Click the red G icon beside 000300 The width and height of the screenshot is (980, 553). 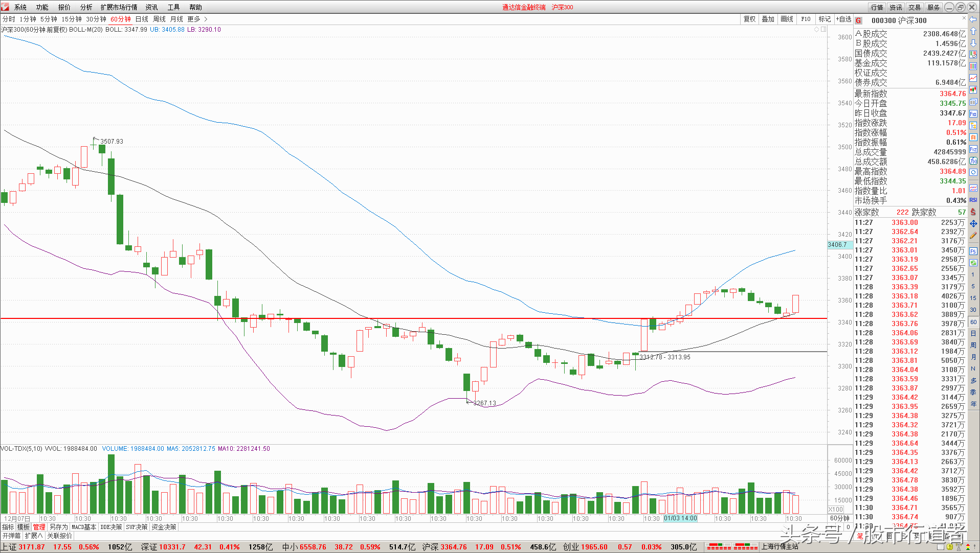859,20
